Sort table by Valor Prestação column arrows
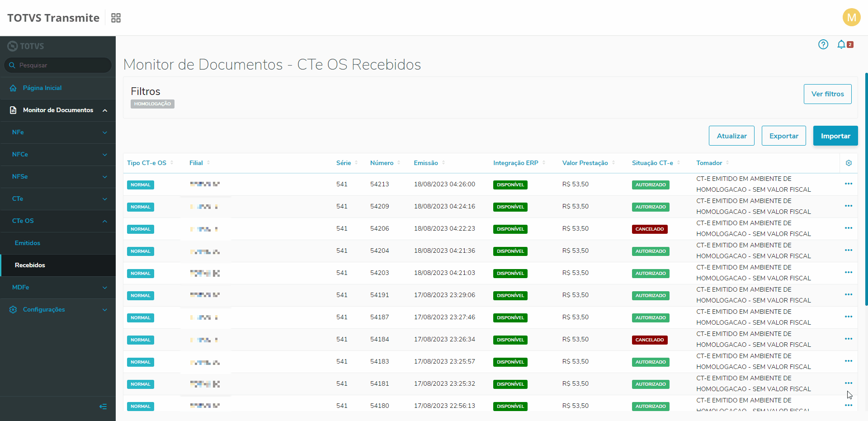The image size is (868, 421). click(x=613, y=163)
